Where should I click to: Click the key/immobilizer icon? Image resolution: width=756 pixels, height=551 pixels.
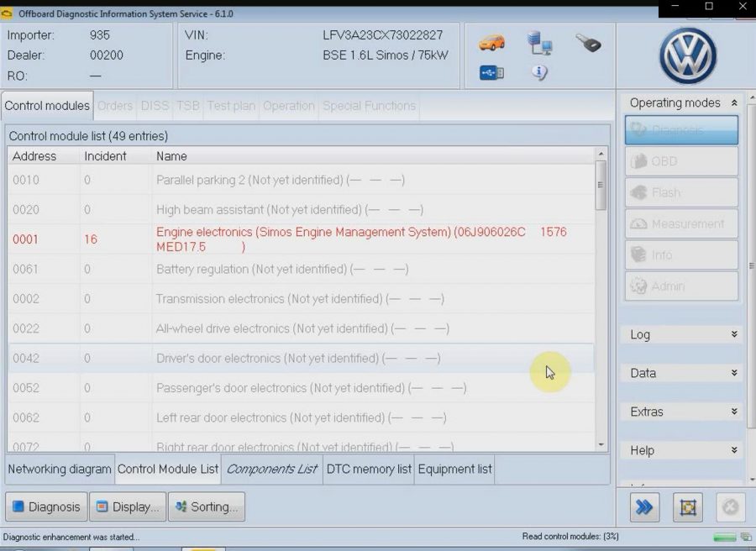(588, 42)
